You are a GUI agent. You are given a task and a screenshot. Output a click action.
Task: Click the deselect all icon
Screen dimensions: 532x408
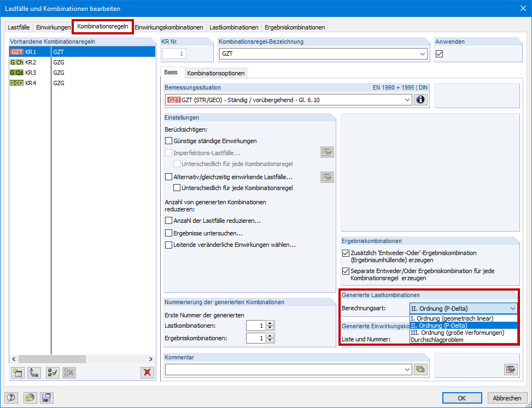[x=69, y=372]
